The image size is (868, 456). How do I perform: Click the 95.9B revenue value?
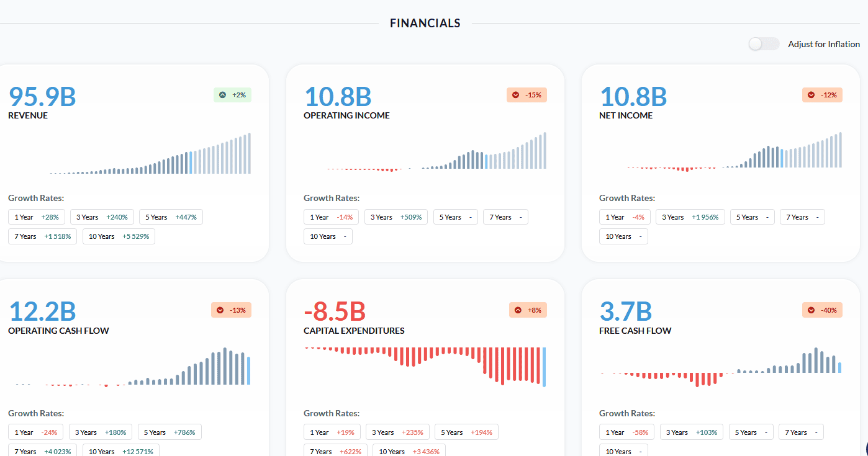[x=42, y=97]
